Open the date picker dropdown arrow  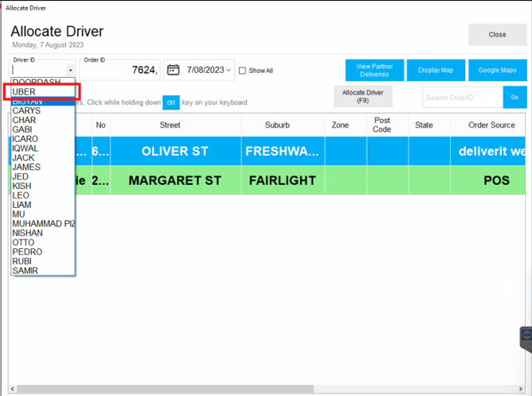pos(229,71)
